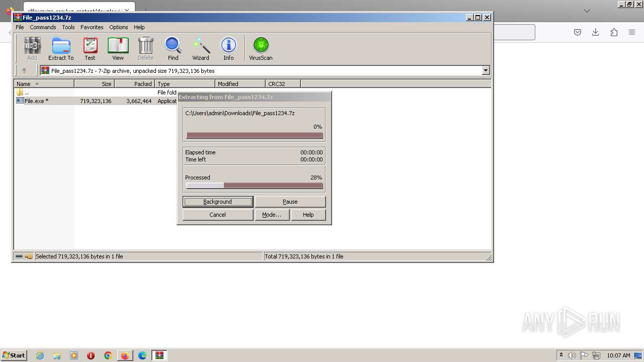Open Internet Explorer from the taskbar
The image size is (644, 362).
[x=40, y=355]
